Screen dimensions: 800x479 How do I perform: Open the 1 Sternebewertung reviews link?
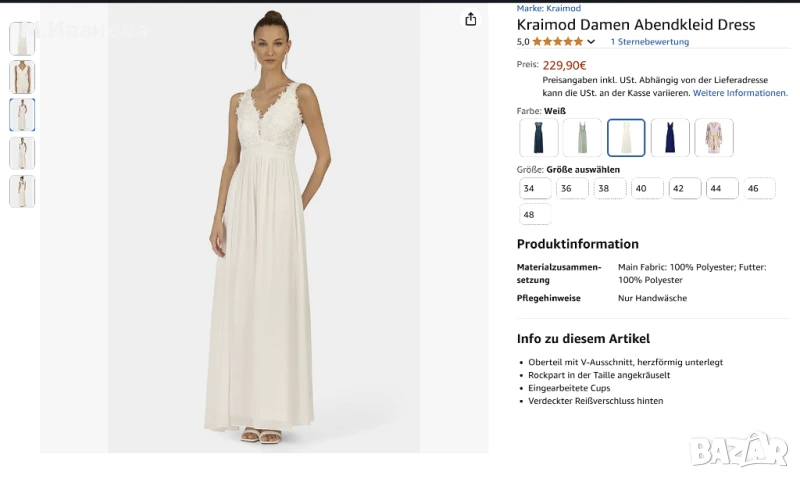[649, 42]
